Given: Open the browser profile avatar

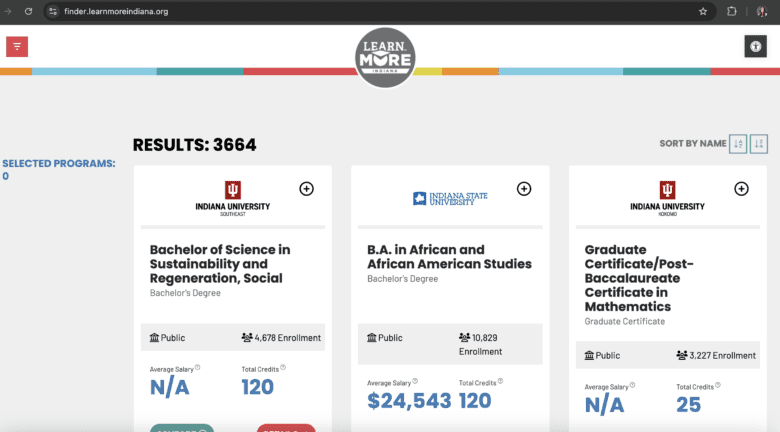Looking at the screenshot, I should click(x=762, y=11).
